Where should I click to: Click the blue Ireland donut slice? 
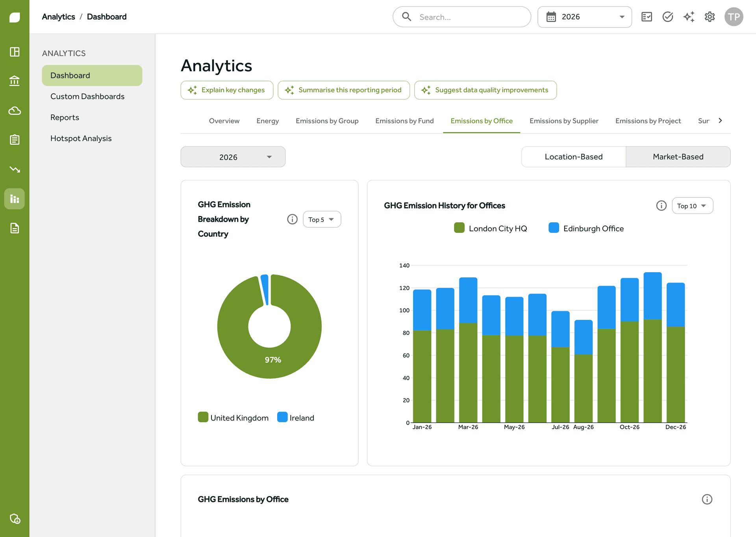pyautogui.click(x=265, y=289)
